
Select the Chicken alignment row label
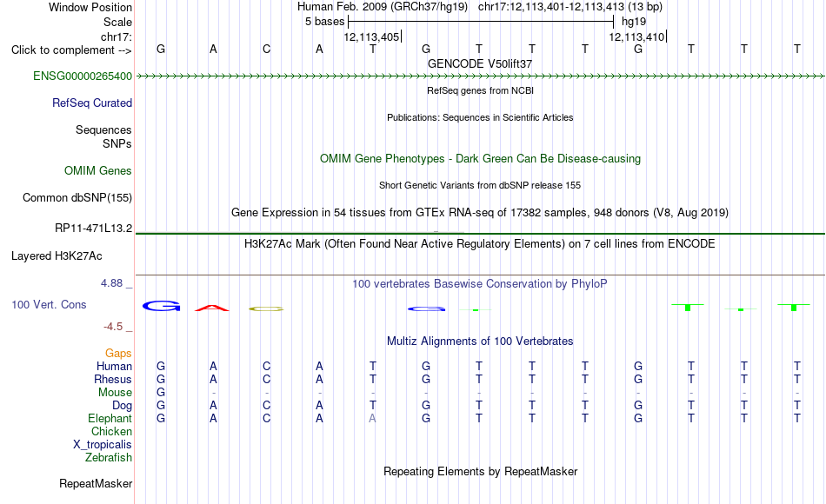tap(111, 431)
